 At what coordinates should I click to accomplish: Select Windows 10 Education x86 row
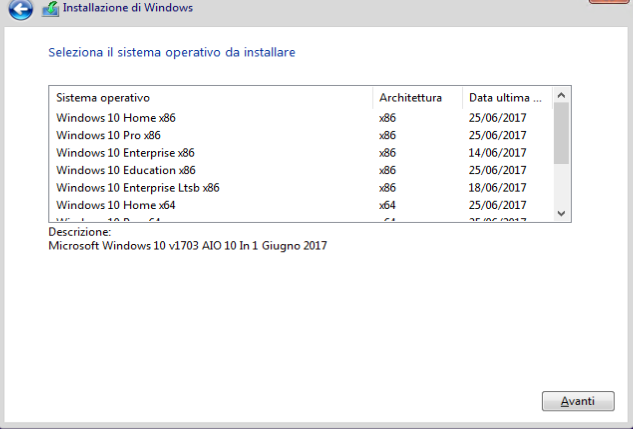pyautogui.click(x=301, y=170)
